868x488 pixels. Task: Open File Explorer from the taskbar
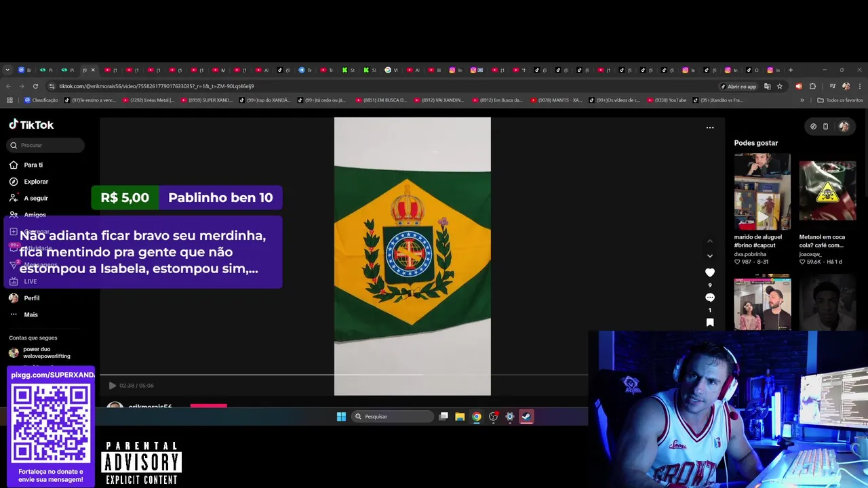[460, 417]
